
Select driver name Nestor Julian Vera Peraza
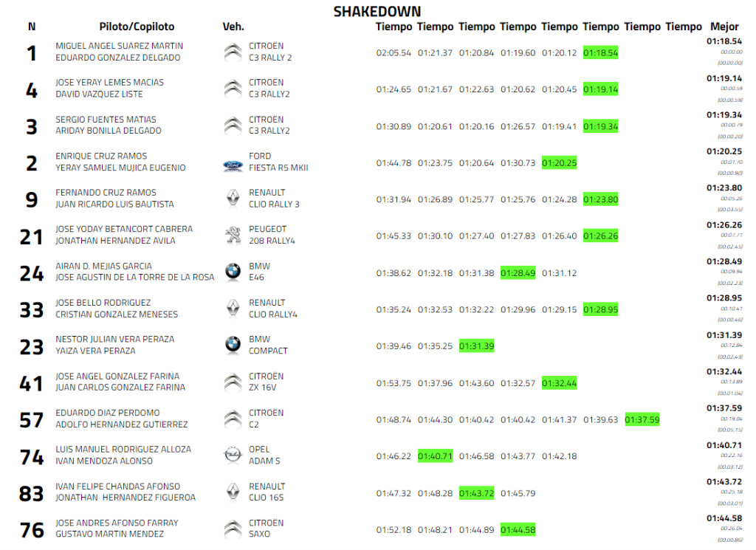click(x=114, y=339)
